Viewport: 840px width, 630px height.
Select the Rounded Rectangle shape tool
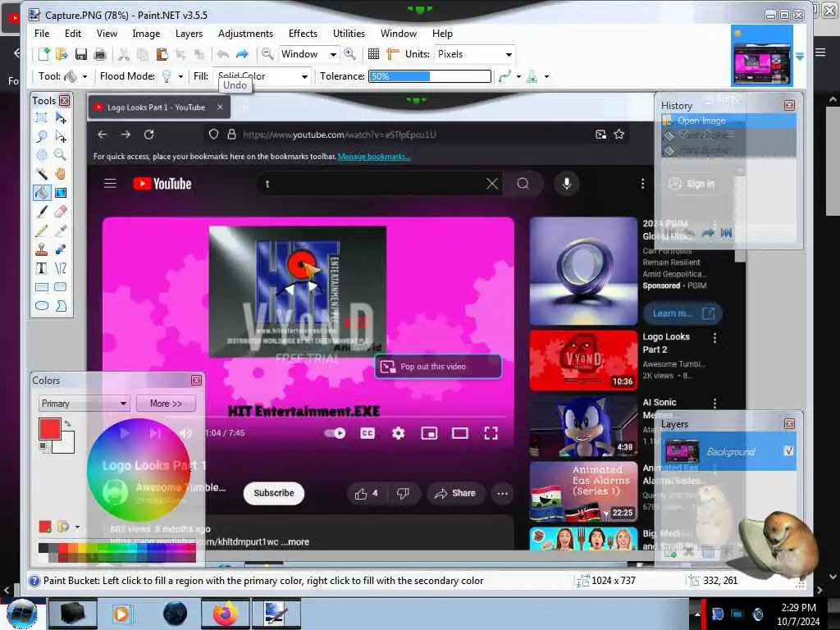[61, 287]
